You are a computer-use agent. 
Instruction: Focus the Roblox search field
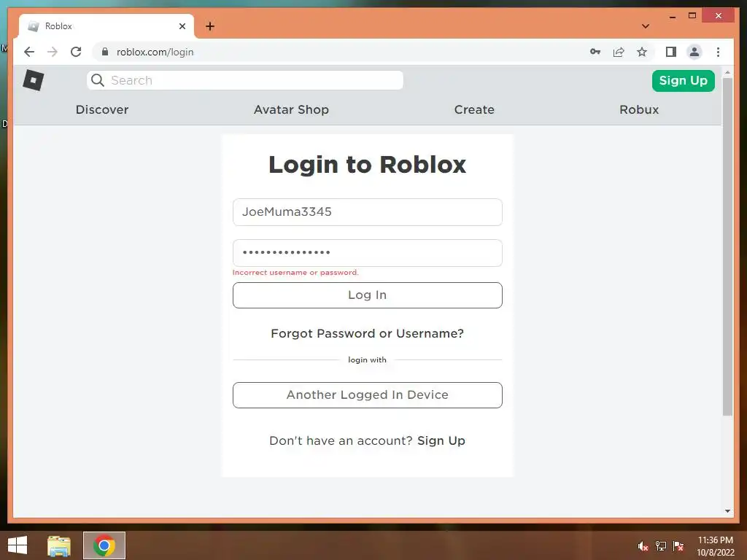point(245,80)
